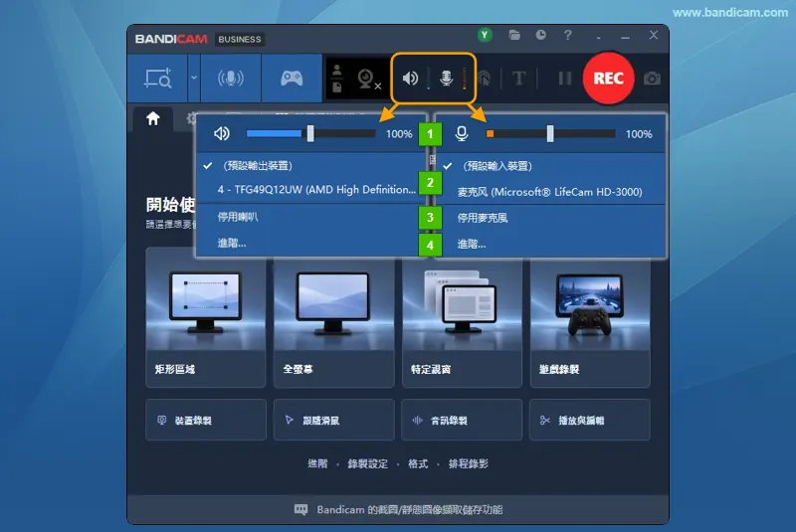Select the 全螢幕 fullscreen card
The image size is (796, 532).
[x=333, y=323]
